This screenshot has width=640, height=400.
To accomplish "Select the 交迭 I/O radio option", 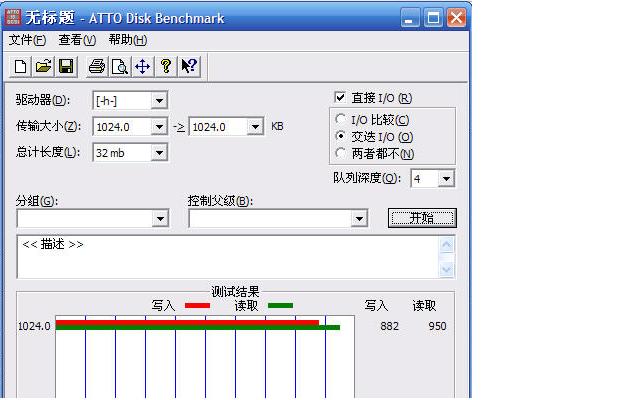I will 340,136.
